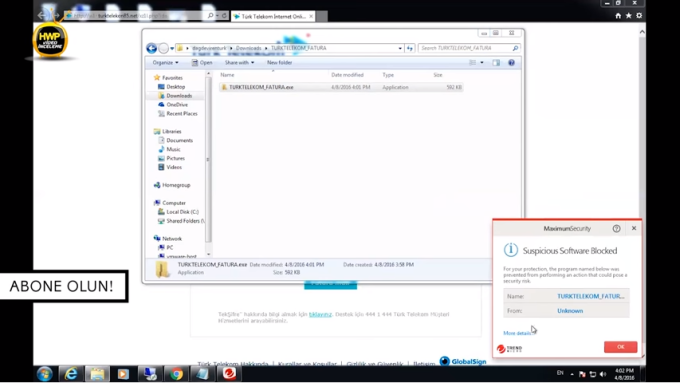680x383 pixels.
Task: Open the Organize menu
Action: click(x=165, y=63)
